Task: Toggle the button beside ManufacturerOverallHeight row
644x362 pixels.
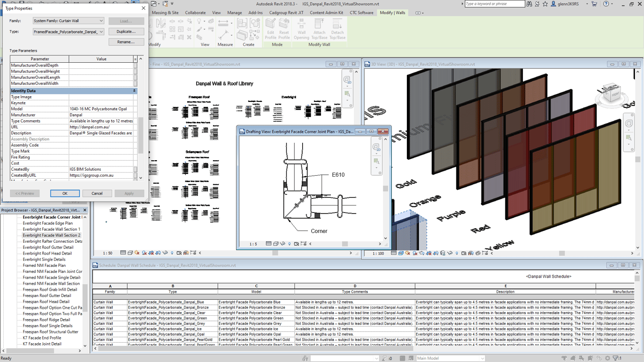Action: coord(135,72)
